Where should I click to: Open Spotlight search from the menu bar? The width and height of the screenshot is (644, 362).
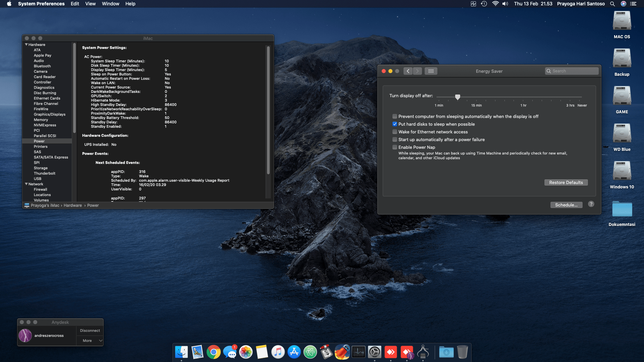click(x=612, y=4)
